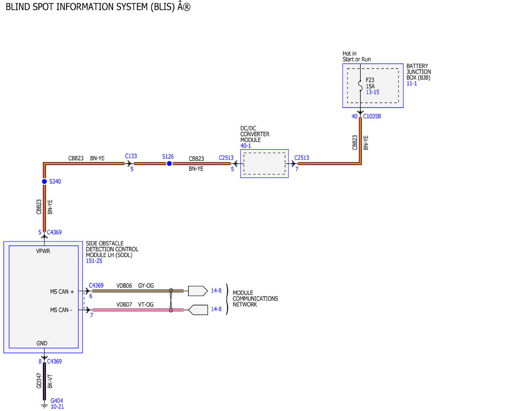Click the upper MS CAN + network arrow
The width and height of the screenshot is (532, 411).
tap(198, 291)
